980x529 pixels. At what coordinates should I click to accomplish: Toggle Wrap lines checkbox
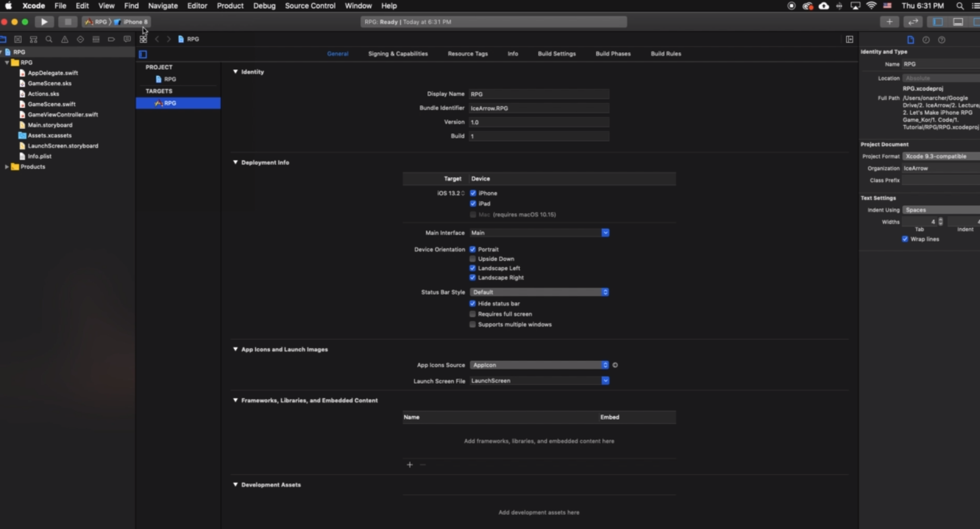pos(905,239)
